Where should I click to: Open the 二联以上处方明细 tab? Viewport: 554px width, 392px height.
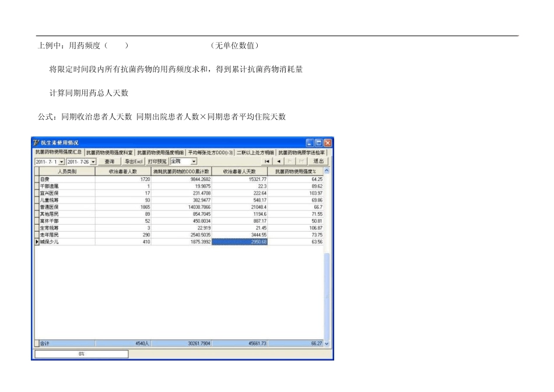coord(255,152)
